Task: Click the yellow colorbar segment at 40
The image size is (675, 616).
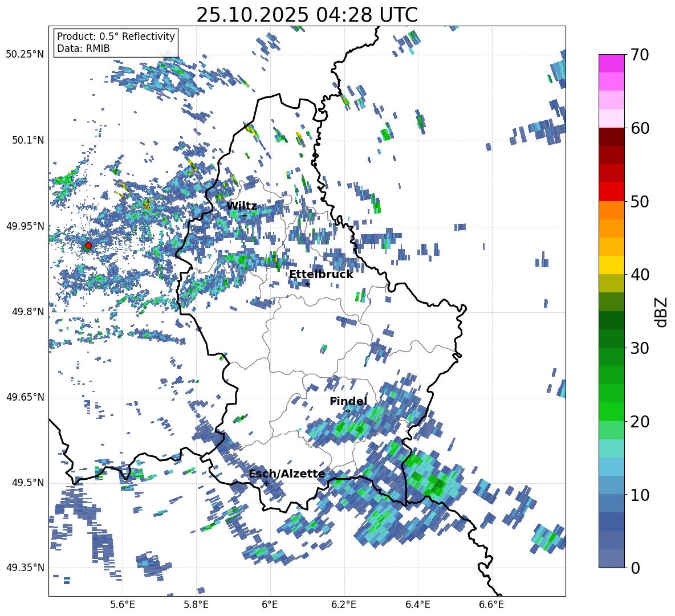Action: 612,266
